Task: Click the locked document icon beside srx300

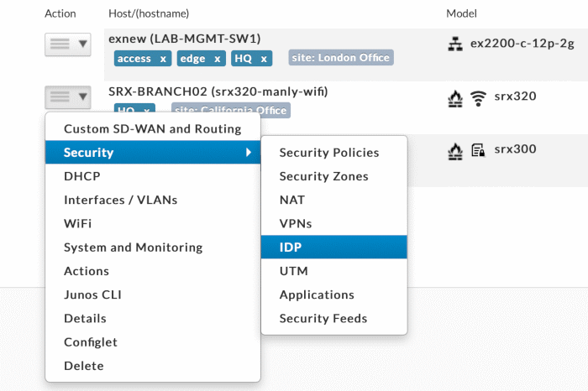Action: (x=478, y=151)
